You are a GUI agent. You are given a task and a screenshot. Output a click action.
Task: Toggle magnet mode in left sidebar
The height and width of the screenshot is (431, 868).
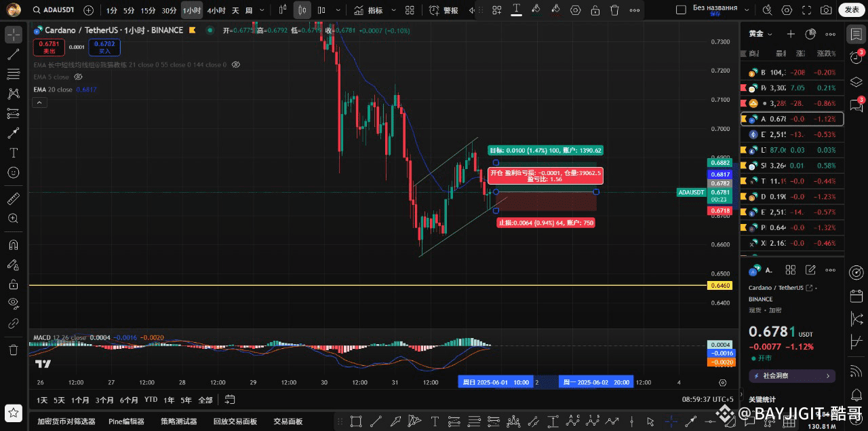14,245
